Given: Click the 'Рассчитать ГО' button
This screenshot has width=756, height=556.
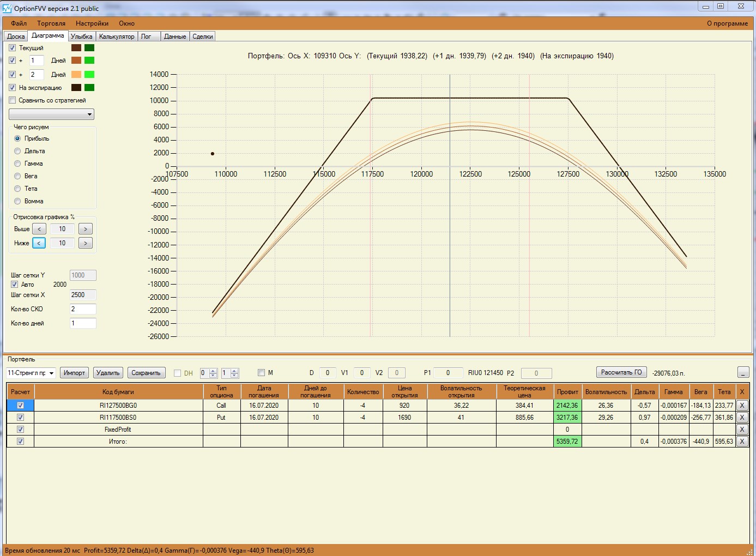Looking at the screenshot, I should coord(621,372).
